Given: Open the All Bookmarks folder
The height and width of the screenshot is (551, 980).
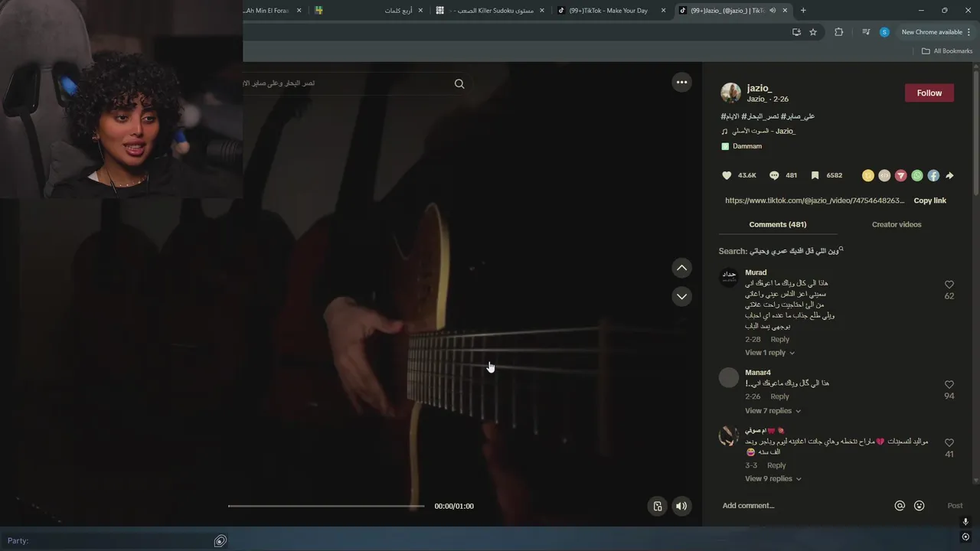Looking at the screenshot, I should [947, 51].
